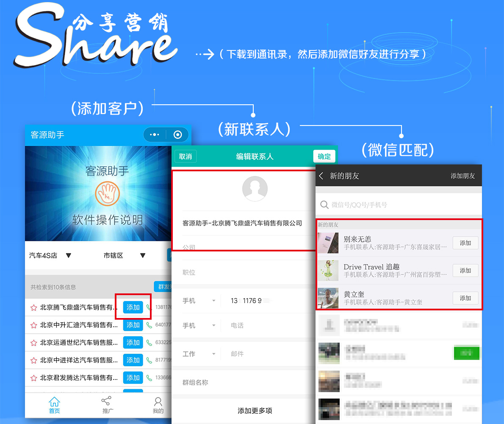Screen dimensions: 504x424
Task: Star the 北京中升汇迪汽车销售 entry
Action: coord(33,325)
